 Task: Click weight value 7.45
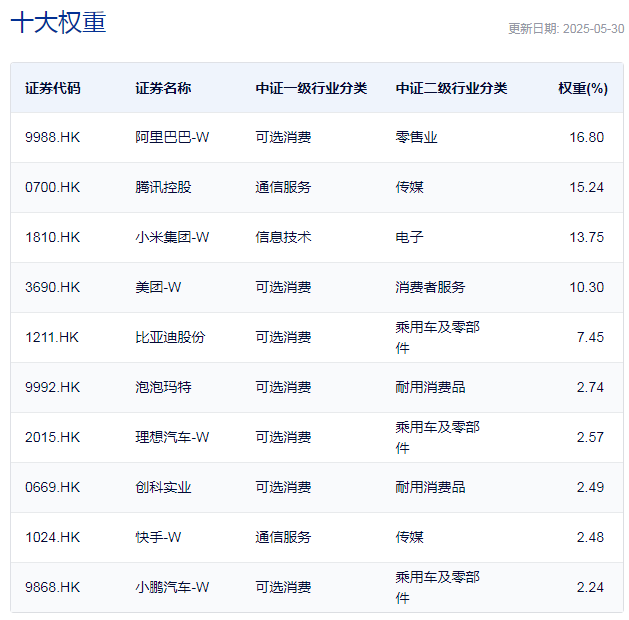590,337
